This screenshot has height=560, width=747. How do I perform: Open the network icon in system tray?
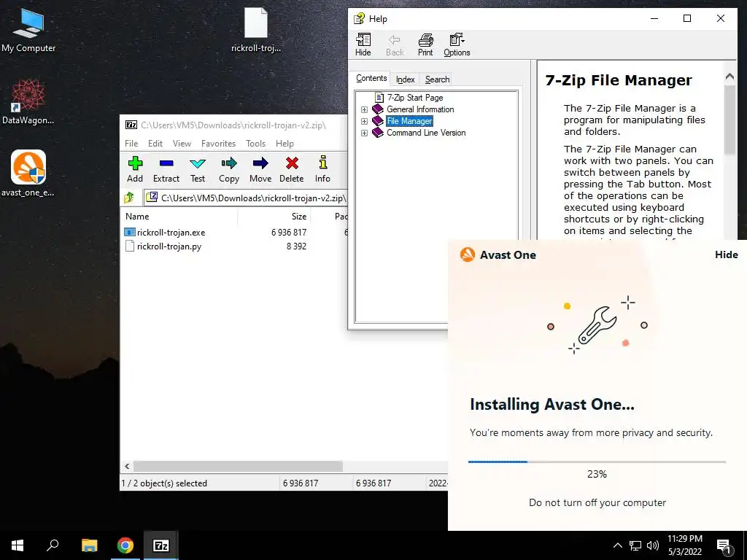pyautogui.click(x=635, y=545)
